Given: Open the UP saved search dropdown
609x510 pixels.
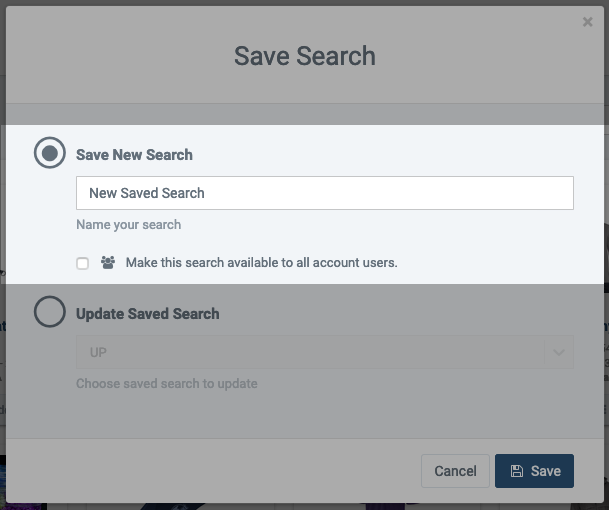Looking at the screenshot, I should click(325, 352).
